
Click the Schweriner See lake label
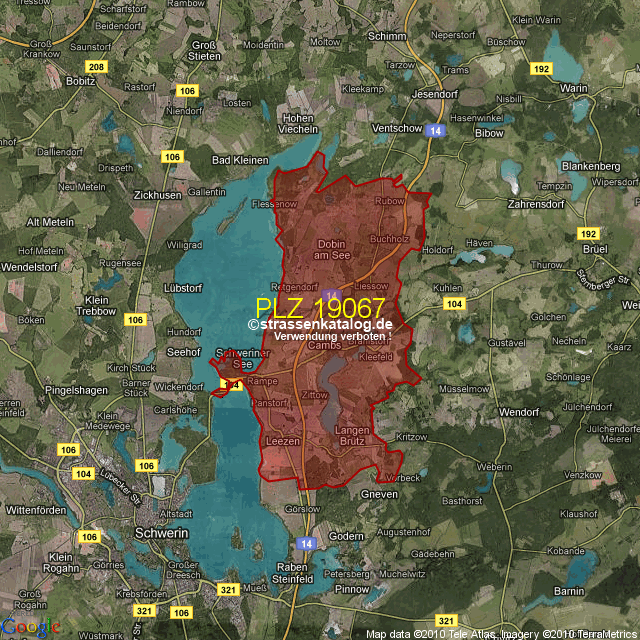coord(236,359)
